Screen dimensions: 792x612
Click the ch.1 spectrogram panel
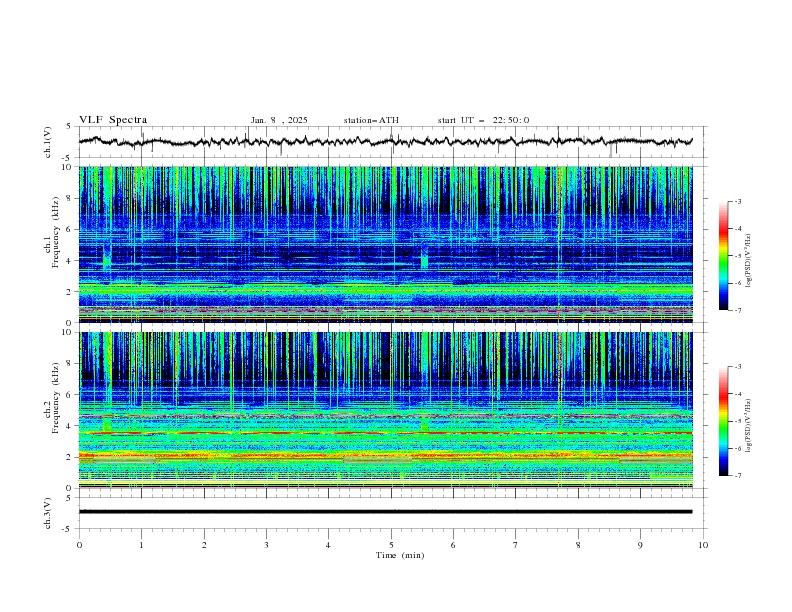[386, 244]
